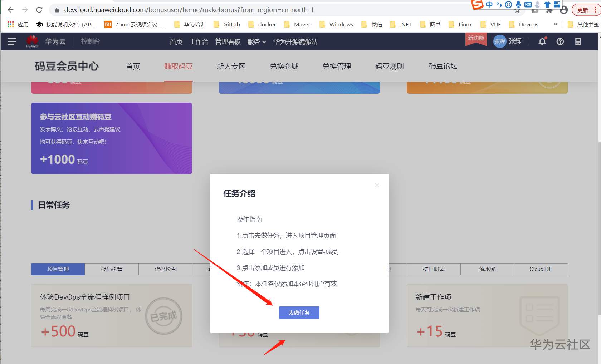Select the 赚取码豆 member center tab

[x=179, y=66]
